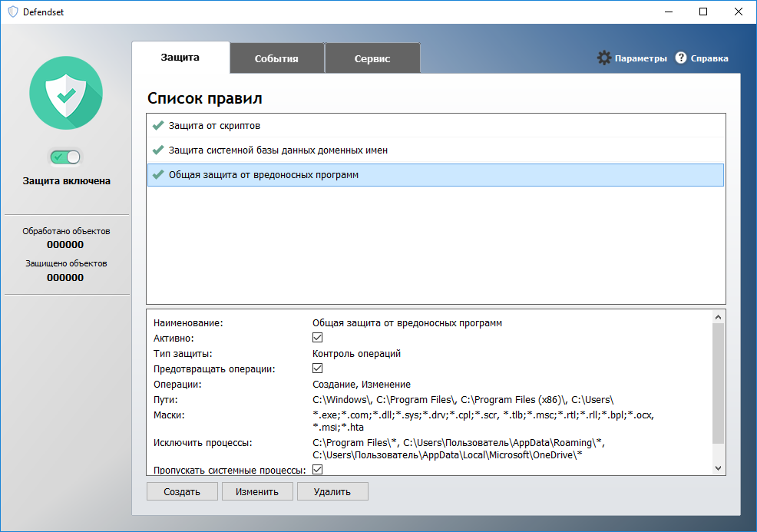Click the Изменить button
Viewport: 757px width, 532px height.
tap(257, 491)
